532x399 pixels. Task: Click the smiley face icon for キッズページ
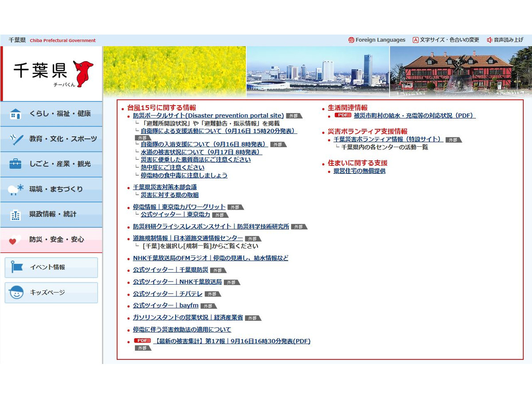click(17, 293)
